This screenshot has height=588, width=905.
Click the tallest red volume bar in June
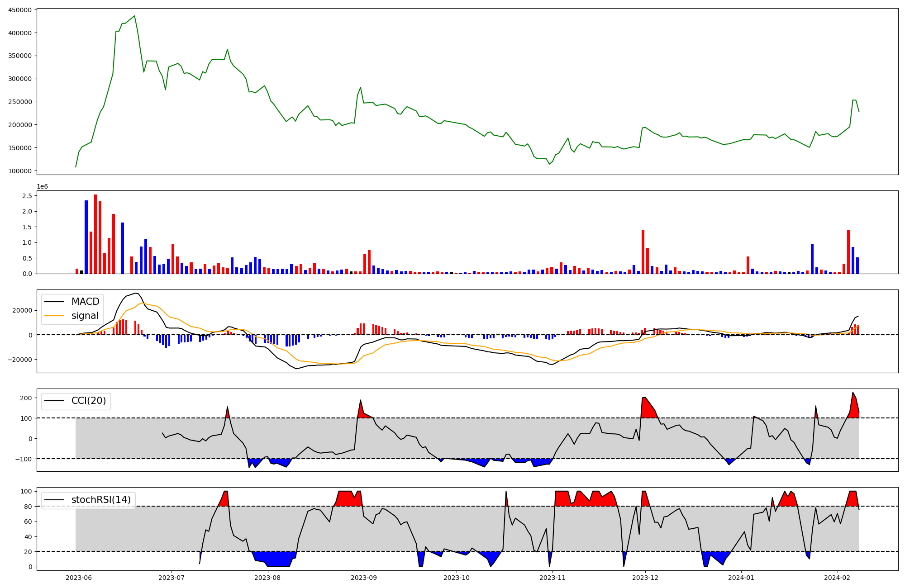[x=95, y=233]
